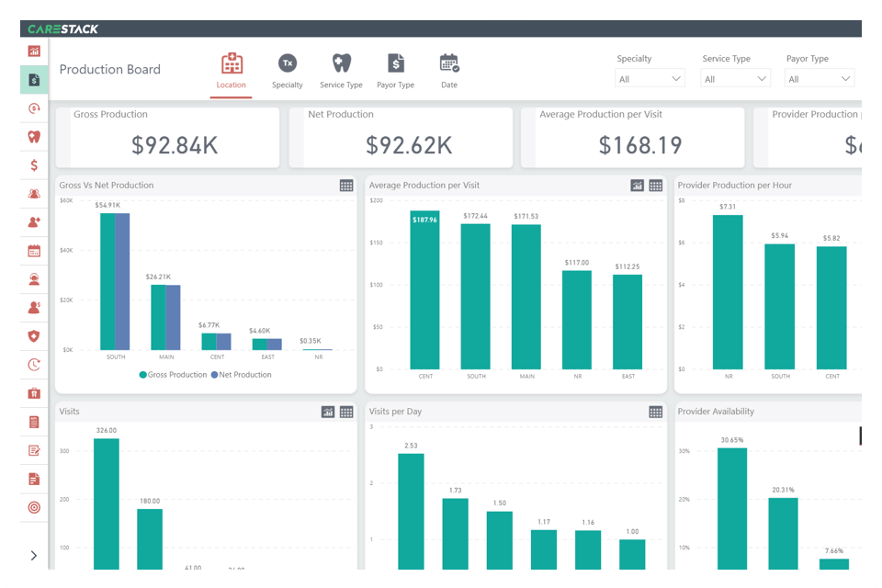Expand the sidebar with the chevron arrow
The height and width of the screenshot is (588, 882).
[x=33, y=555]
